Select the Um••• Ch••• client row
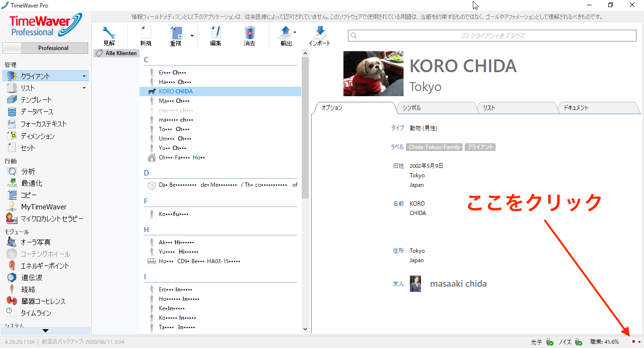The height and width of the screenshot is (348, 644). pos(220,139)
